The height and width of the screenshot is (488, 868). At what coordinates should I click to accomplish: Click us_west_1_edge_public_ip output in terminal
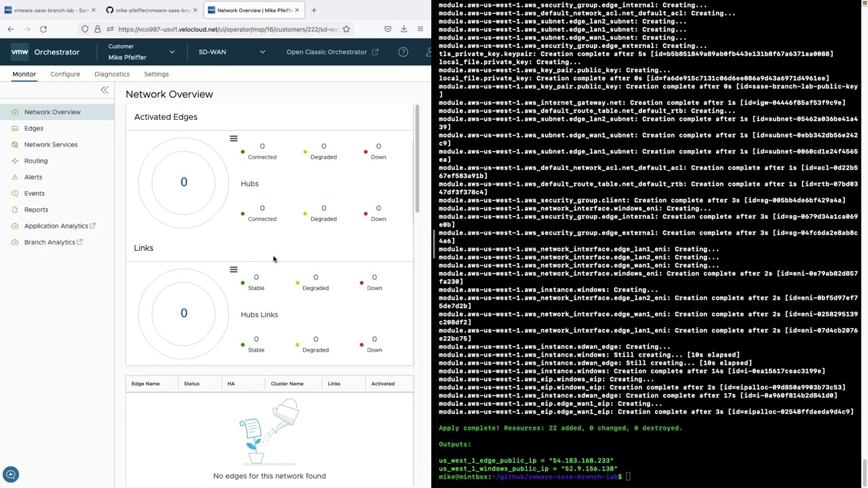pyautogui.click(x=526, y=460)
